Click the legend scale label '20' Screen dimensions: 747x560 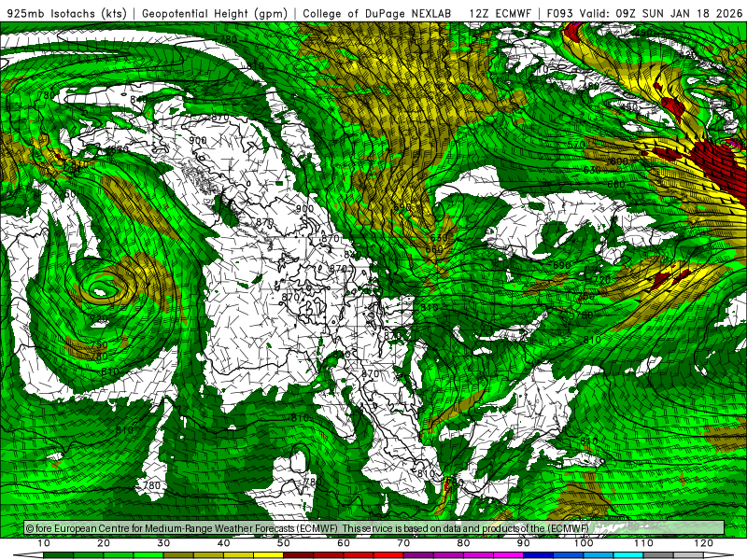click(104, 543)
